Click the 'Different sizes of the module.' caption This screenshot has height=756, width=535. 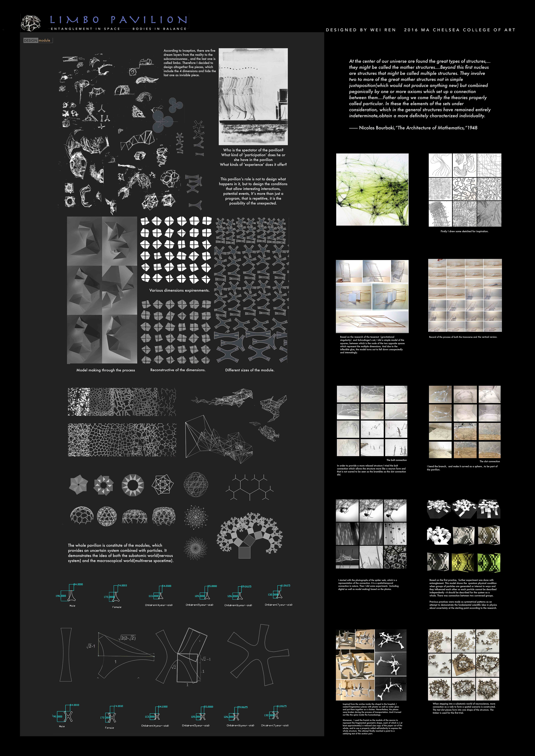click(249, 370)
